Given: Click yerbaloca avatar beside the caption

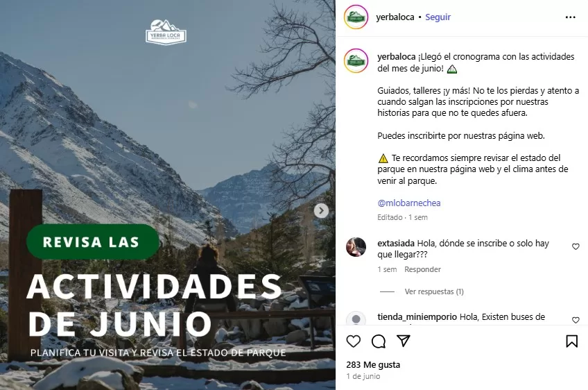Looking at the screenshot, I should [356, 60].
